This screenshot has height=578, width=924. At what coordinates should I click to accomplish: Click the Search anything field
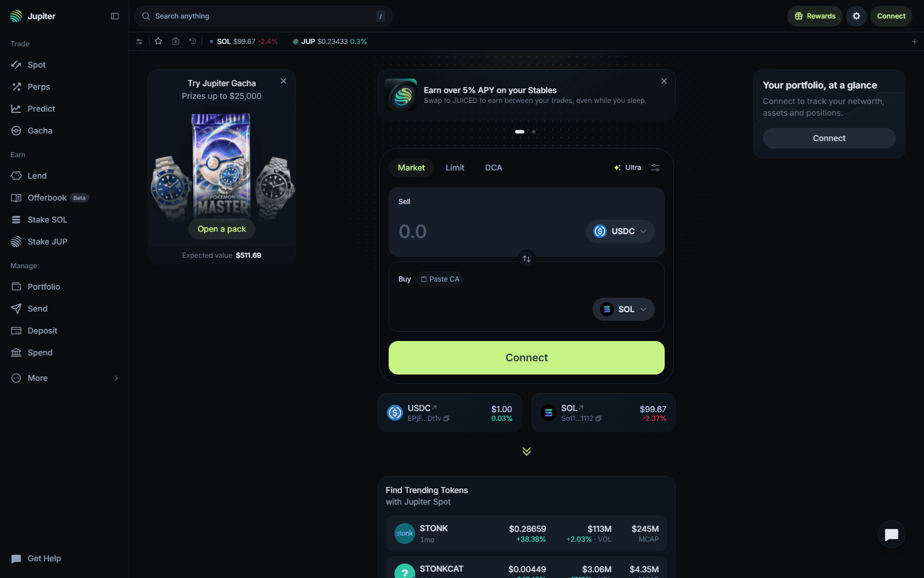(263, 16)
